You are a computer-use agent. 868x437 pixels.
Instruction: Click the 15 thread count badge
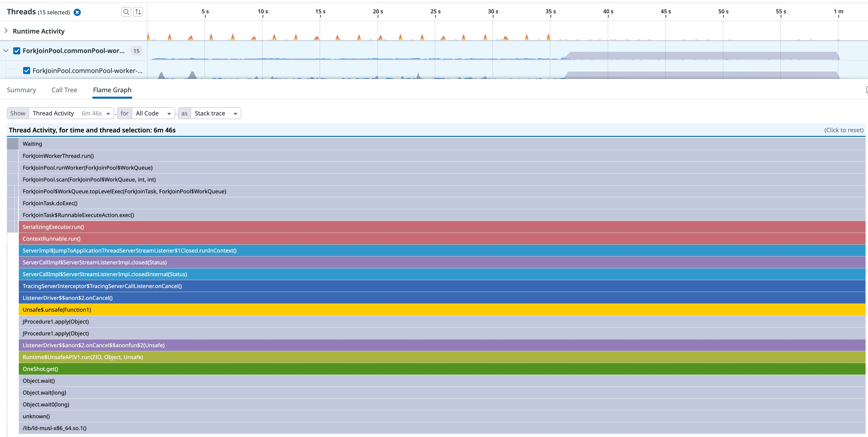[136, 51]
